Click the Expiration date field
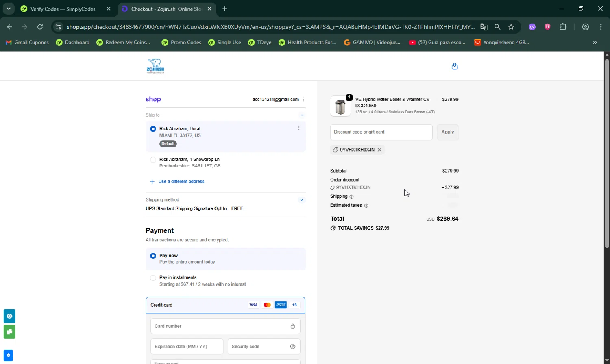The height and width of the screenshot is (364, 610). (187, 347)
